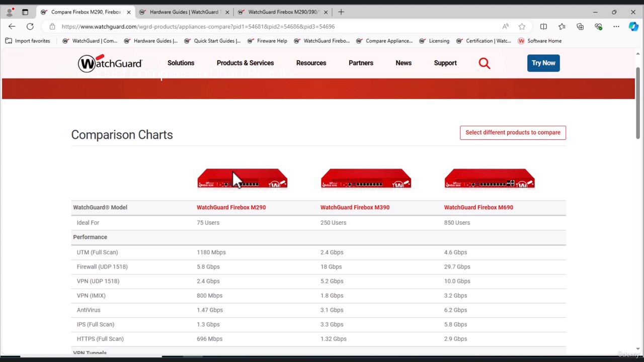Open the WatchGuard Firebox M290 link

[x=231, y=207]
